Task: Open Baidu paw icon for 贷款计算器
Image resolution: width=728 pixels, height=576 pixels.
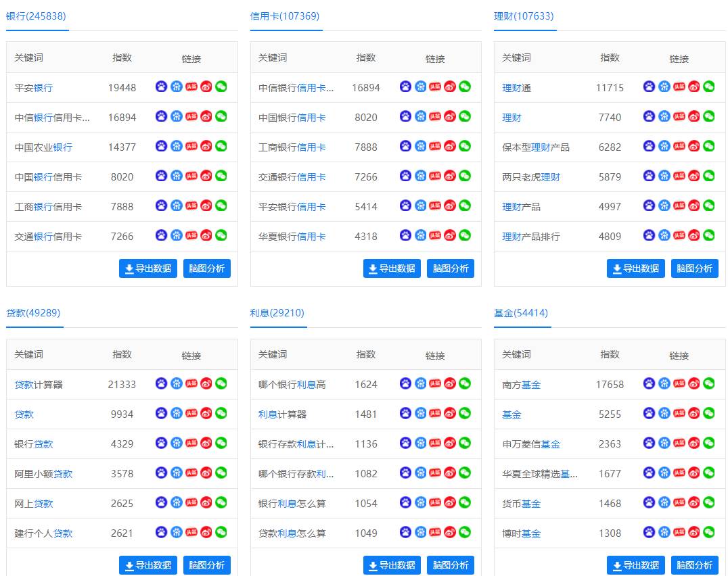Action: pos(161,383)
